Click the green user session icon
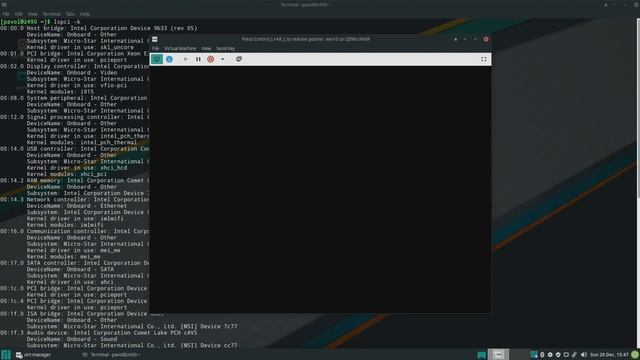 click(635, 355)
